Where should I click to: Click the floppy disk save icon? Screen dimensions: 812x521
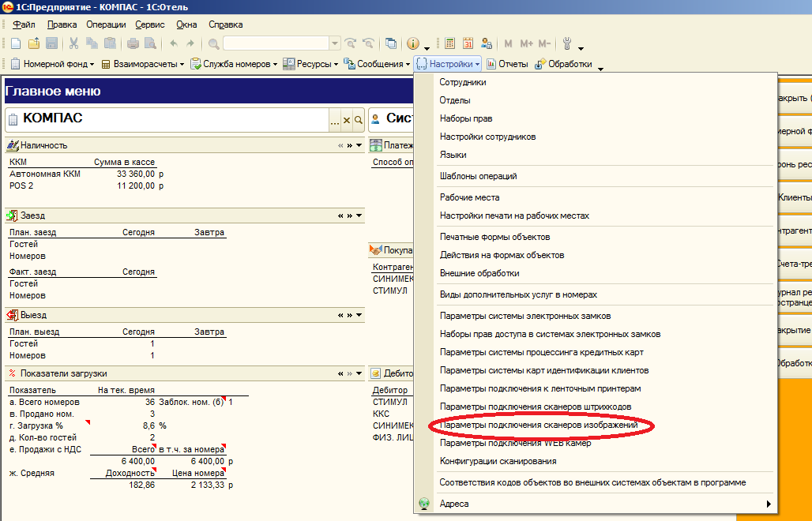pyautogui.click(x=51, y=44)
